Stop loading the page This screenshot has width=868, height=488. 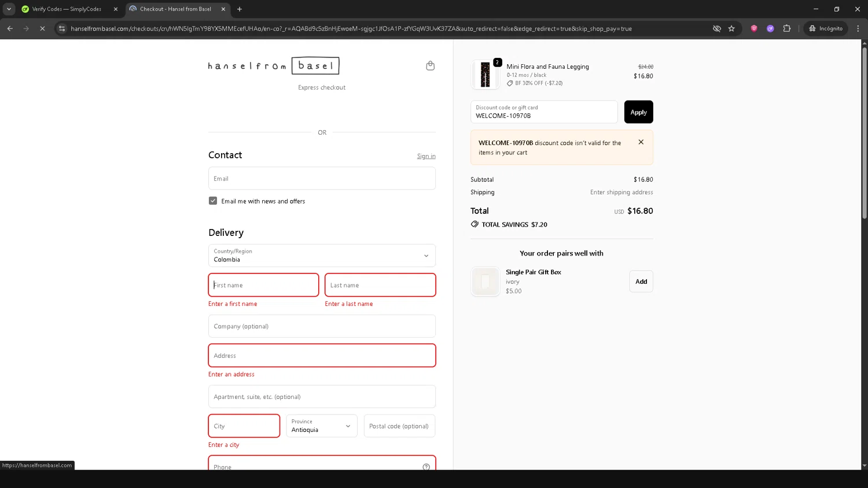tap(42, 28)
